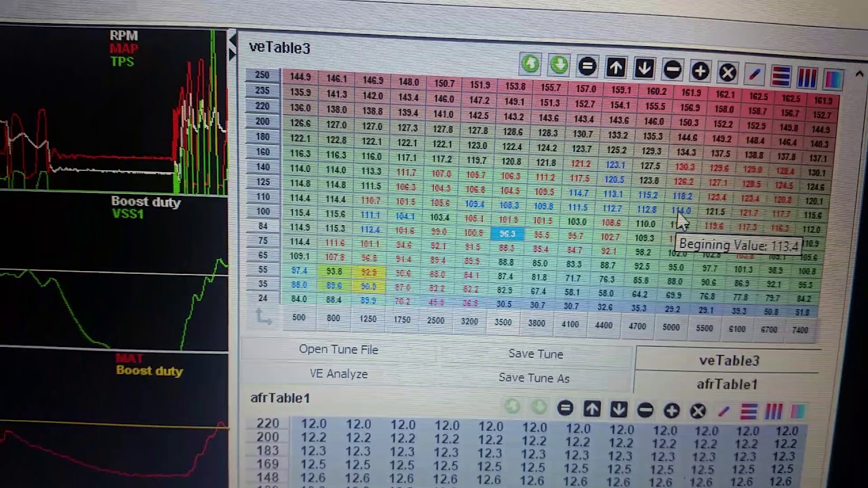Select cell 93.8 in veTable3
The height and width of the screenshot is (488, 868).
(x=334, y=271)
